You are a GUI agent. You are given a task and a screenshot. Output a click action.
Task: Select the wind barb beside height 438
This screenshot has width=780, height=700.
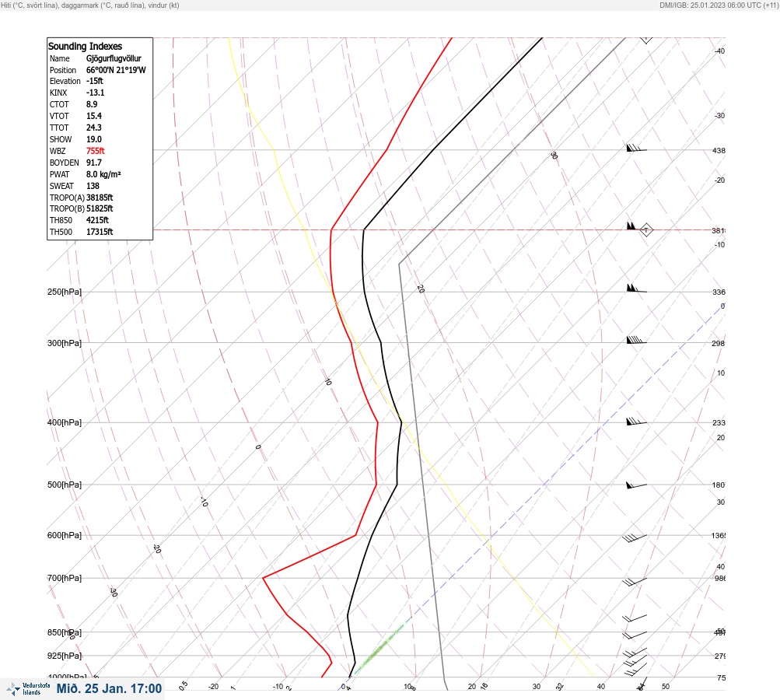point(636,148)
